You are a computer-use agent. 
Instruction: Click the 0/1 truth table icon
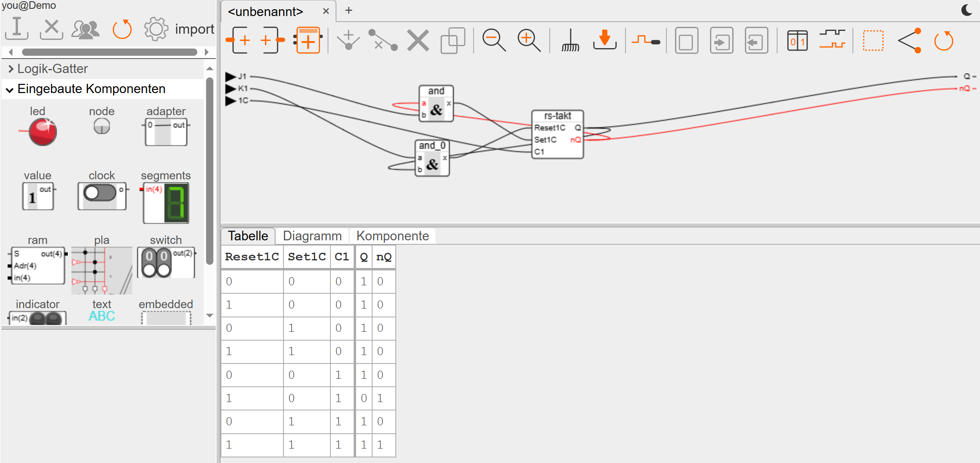797,40
